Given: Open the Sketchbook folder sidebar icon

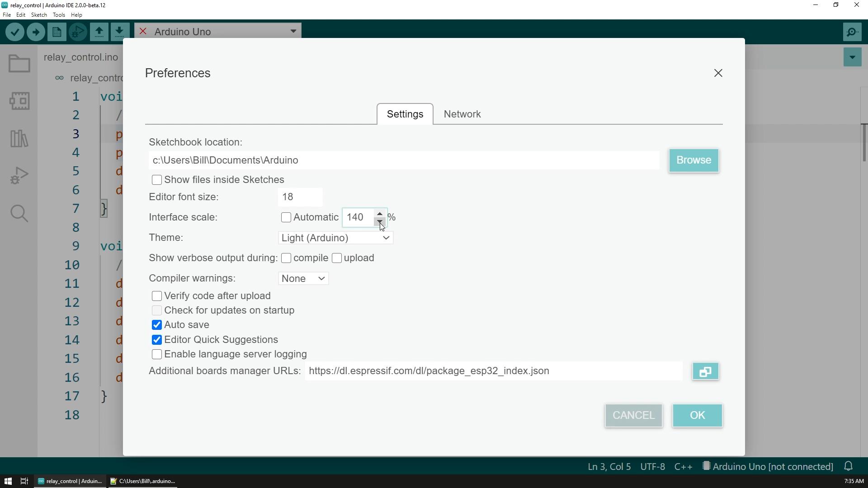Looking at the screenshot, I should (19, 64).
